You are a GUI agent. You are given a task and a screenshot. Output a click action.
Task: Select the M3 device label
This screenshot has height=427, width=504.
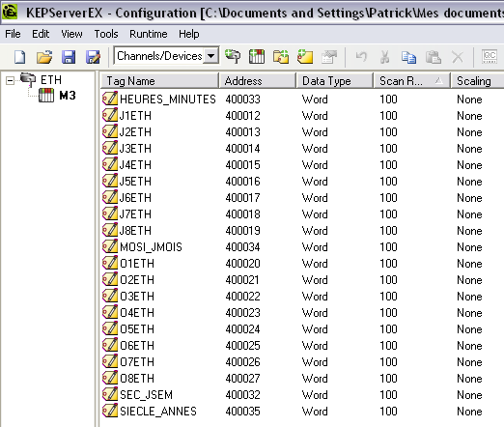(x=68, y=96)
